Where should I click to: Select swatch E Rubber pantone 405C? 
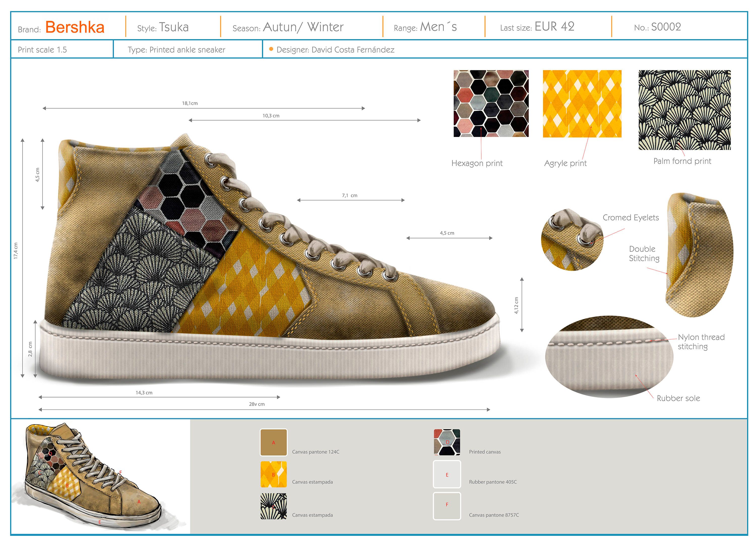pos(447,474)
